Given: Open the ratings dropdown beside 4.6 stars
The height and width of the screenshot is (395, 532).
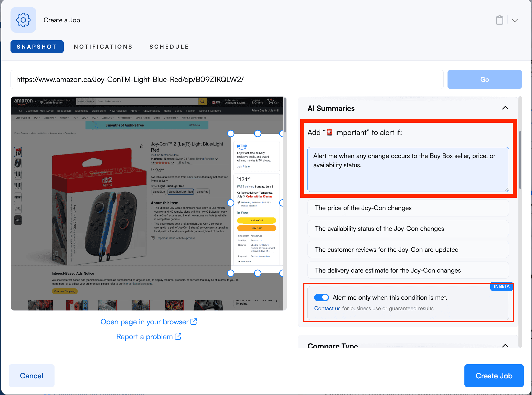Looking at the screenshot, I should pyautogui.click(x=173, y=163).
